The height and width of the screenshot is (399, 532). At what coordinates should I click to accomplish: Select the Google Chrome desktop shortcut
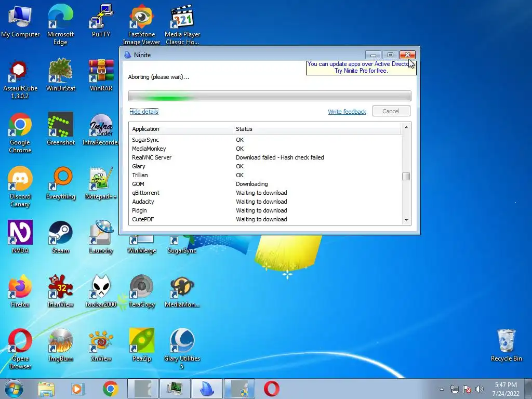tap(20, 133)
